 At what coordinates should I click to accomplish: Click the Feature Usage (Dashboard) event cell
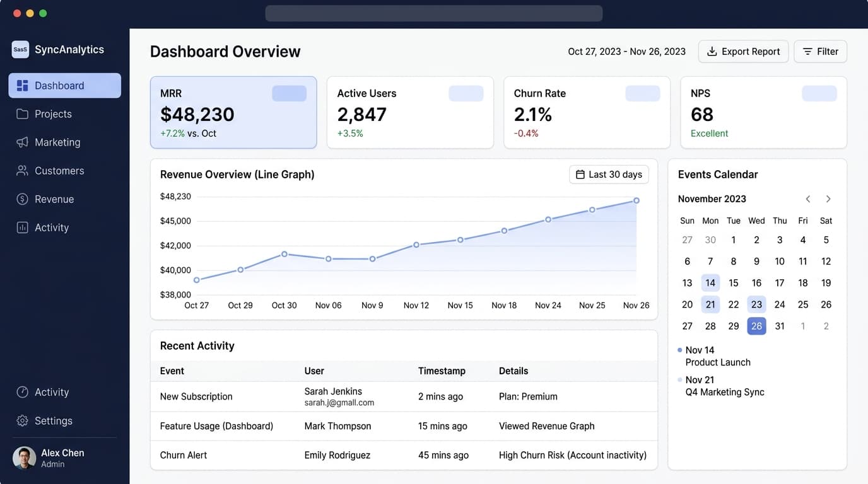pyautogui.click(x=216, y=426)
